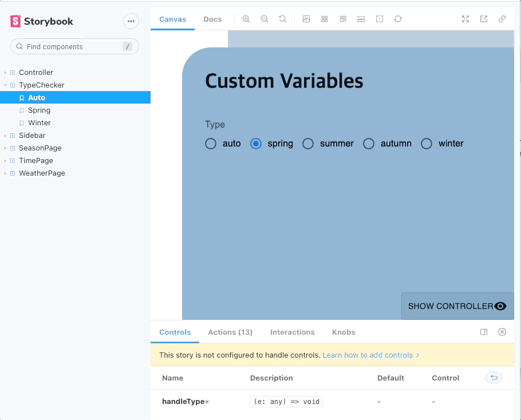Select the auto radio button
The width and height of the screenshot is (521, 420).
(210, 144)
